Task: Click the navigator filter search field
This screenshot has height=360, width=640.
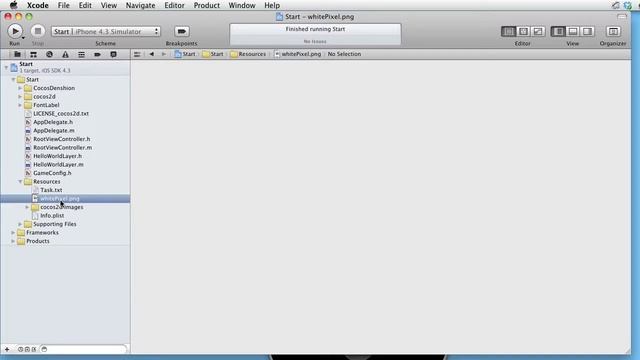Action: [x=83, y=349]
